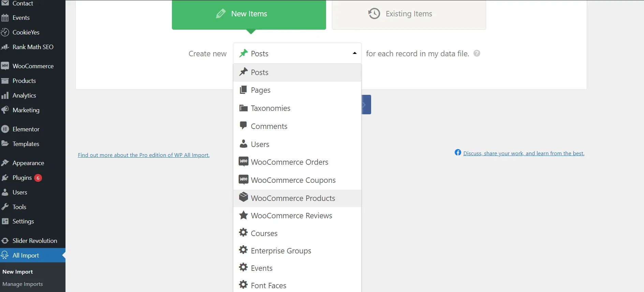Open Rank Math SEO menu
Screen dimensions: 644x292
coord(33,47)
